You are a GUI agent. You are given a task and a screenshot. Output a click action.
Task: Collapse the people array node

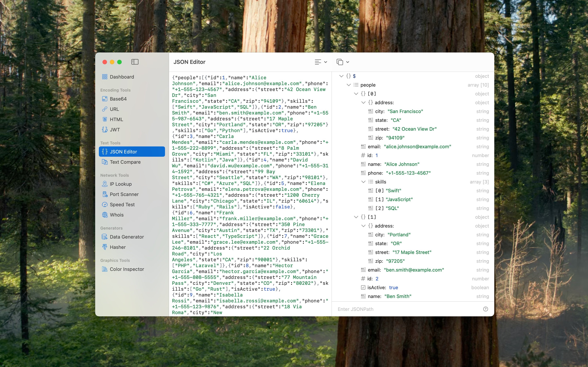coord(349,85)
